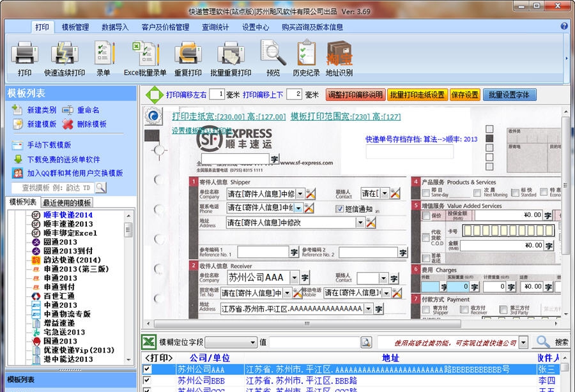Switch to 最近使用的模板 tab
This screenshot has width=575, height=392.
click(67, 202)
